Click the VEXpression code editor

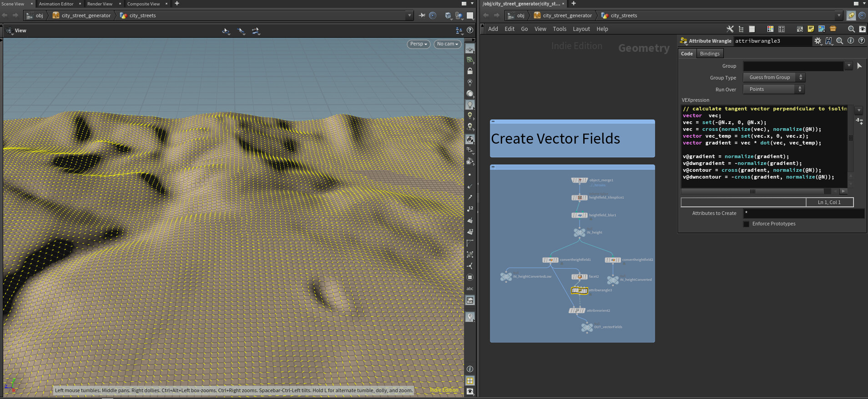coord(764,146)
